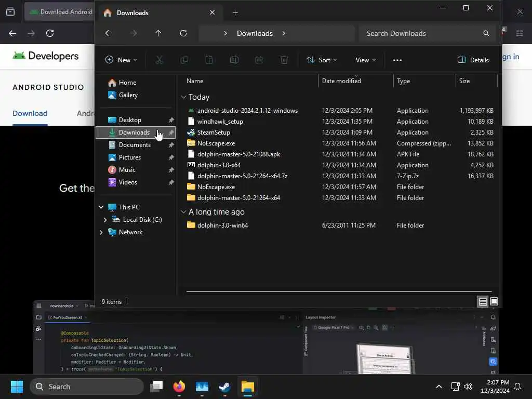
Task: Unpin Documents from quick access
Action: pyautogui.click(x=171, y=145)
